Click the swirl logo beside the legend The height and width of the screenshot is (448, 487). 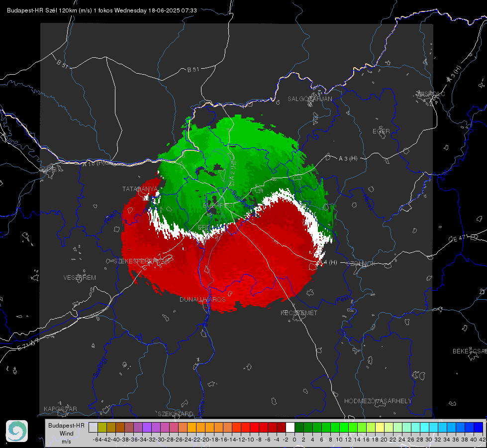point(17,431)
